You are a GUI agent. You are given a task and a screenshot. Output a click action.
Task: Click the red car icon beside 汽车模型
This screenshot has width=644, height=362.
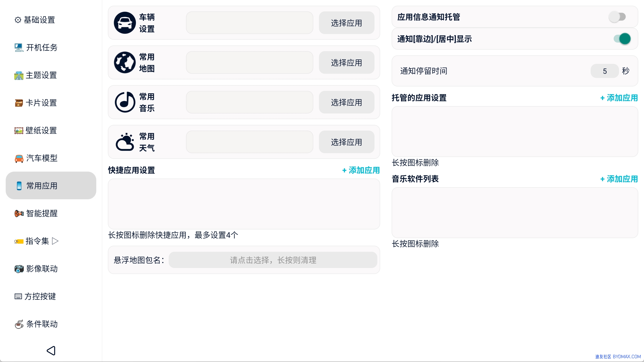coord(19,158)
